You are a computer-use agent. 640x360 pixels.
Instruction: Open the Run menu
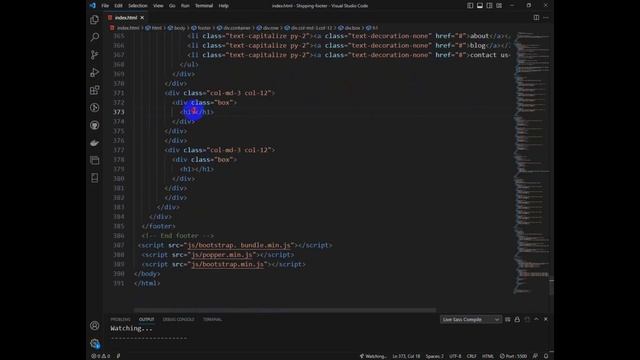[185, 6]
